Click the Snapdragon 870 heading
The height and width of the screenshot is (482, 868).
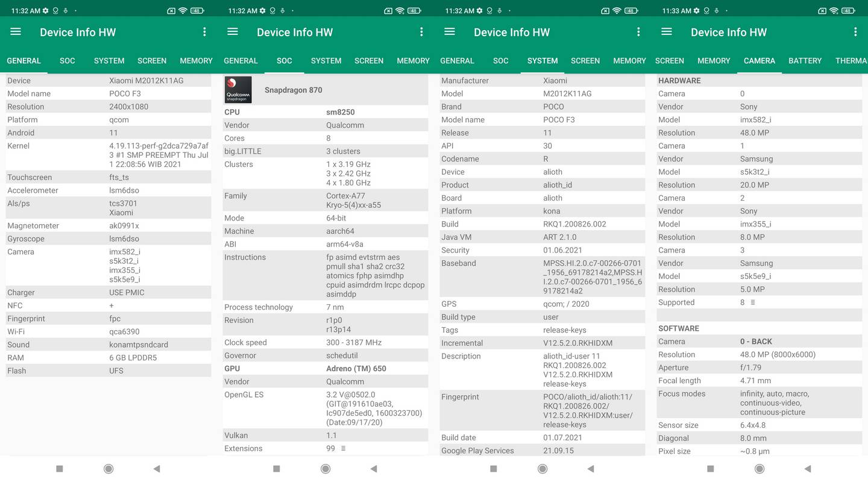click(294, 90)
